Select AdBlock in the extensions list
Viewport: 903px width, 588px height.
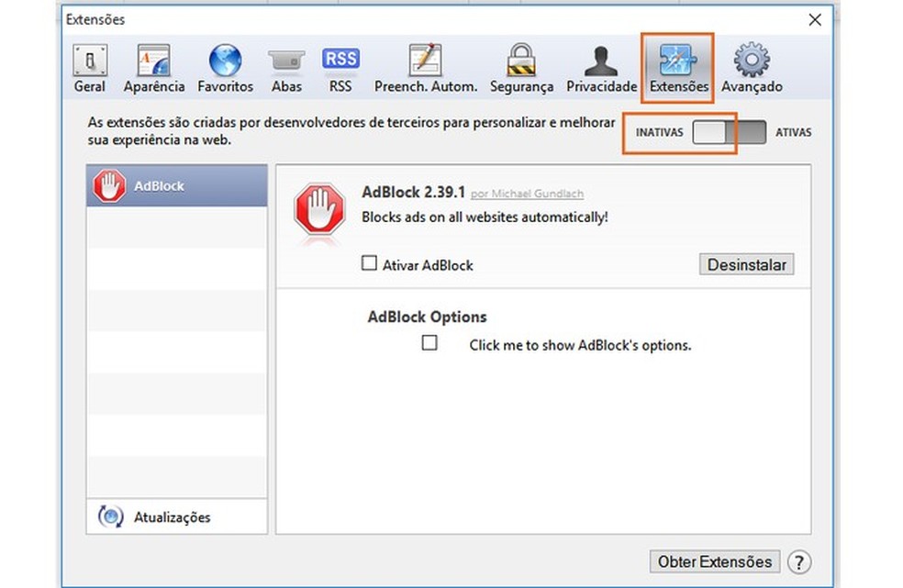click(x=177, y=186)
